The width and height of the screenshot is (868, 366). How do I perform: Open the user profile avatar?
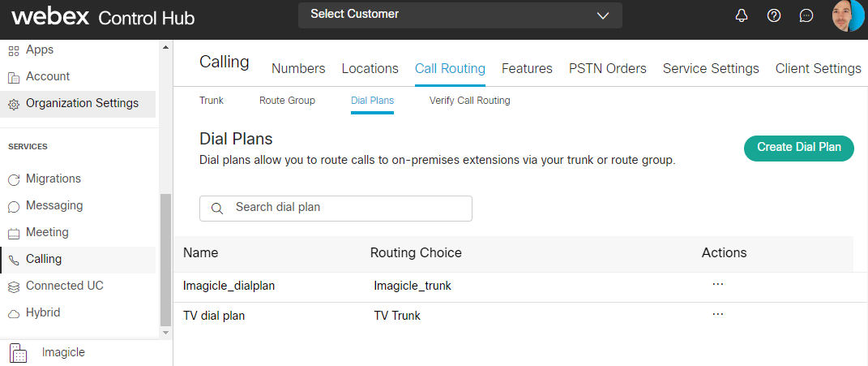[x=847, y=16]
